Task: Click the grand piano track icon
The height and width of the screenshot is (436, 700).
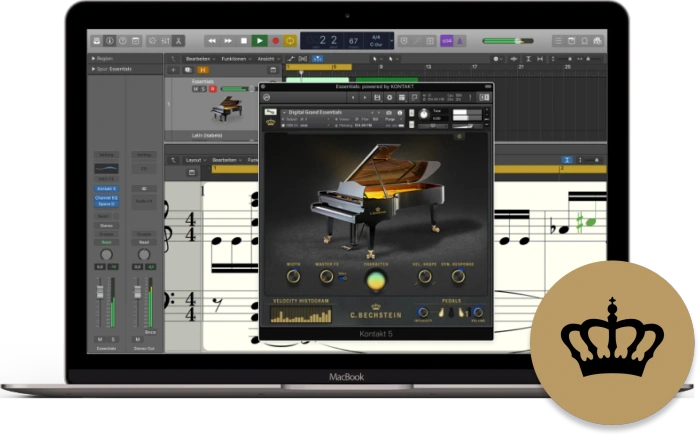Action: [227, 108]
